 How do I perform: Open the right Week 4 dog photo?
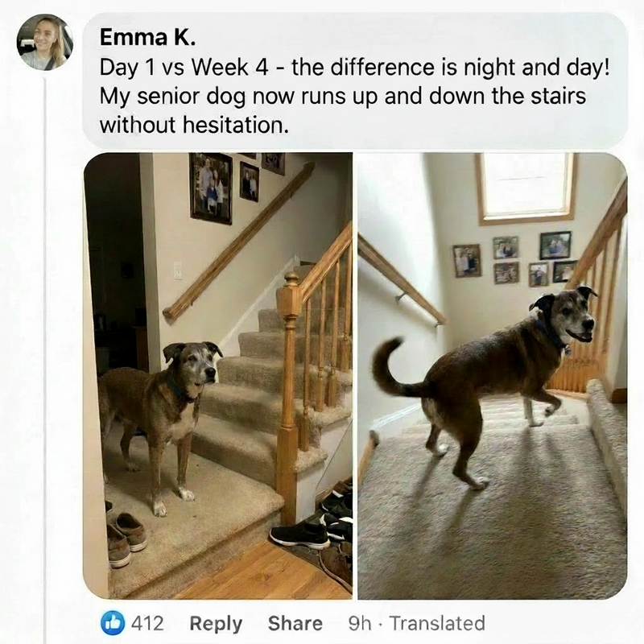point(492,376)
